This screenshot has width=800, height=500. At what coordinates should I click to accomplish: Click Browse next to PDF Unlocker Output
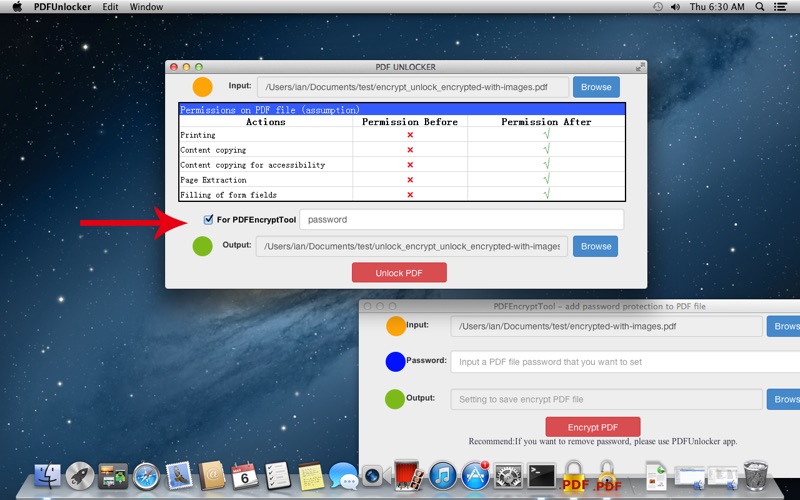point(595,246)
